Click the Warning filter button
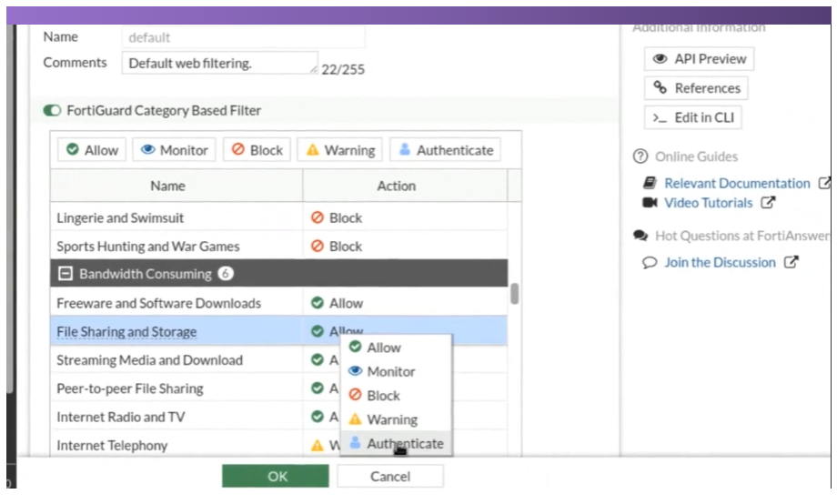 (x=340, y=150)
